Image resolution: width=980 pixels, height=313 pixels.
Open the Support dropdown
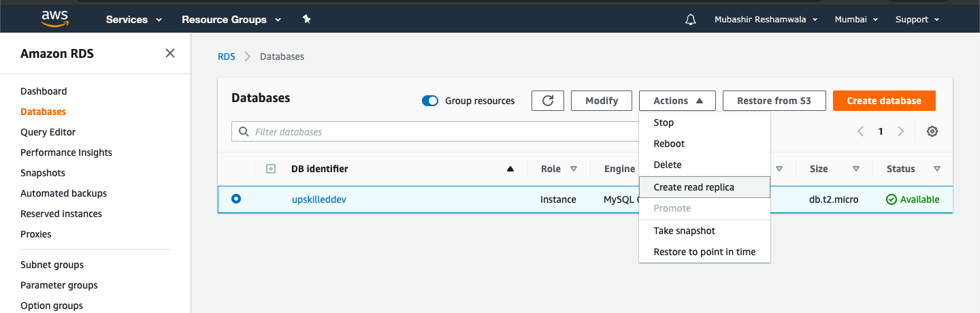point(917,19)
